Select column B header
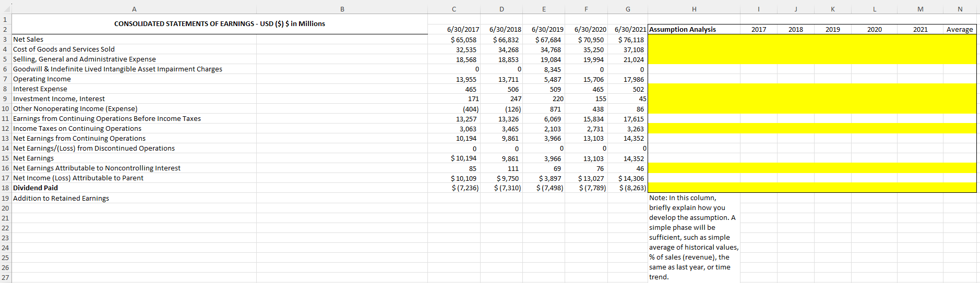Viewport: 980px width, 283px height. pyautogui.click(x=342, y=9)
